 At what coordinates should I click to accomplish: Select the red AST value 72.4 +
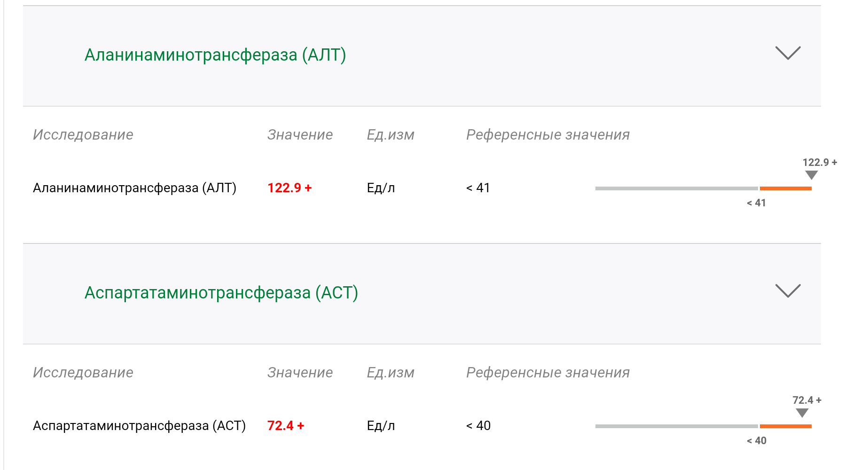pos(286,426)
